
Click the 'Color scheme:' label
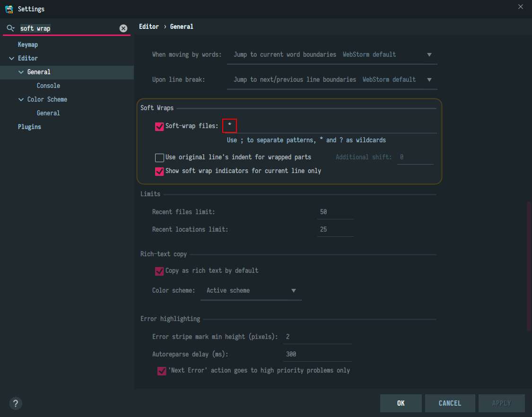pos(174,291)
